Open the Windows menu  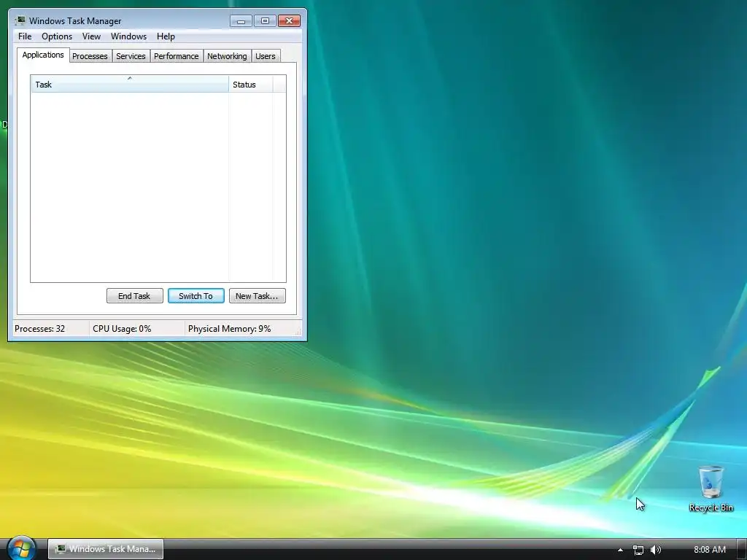tap(128, 36)
